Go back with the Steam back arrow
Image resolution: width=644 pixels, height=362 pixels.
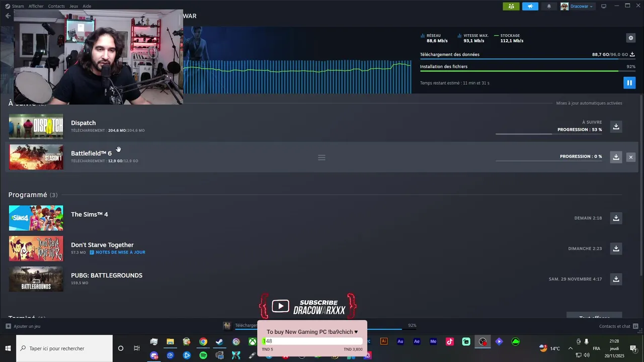click(x=8, y=16)
